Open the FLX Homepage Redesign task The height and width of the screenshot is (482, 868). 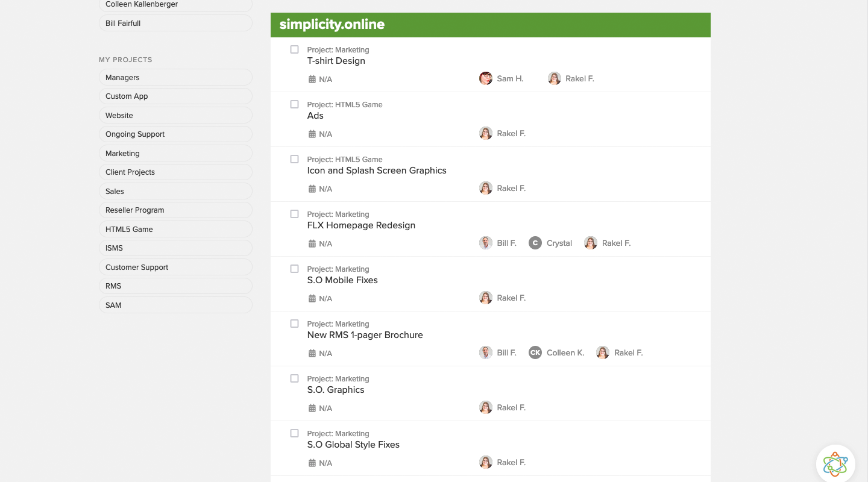click(361, 225)
